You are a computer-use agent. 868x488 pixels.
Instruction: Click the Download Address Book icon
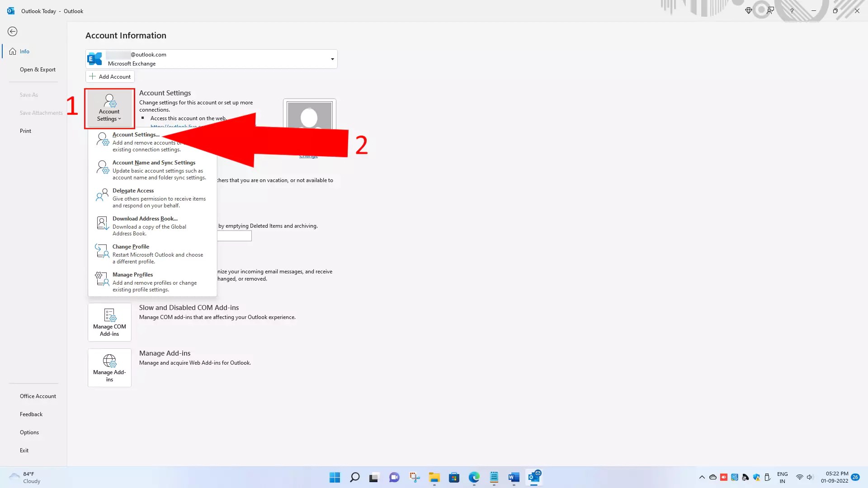tap(102, 223)
